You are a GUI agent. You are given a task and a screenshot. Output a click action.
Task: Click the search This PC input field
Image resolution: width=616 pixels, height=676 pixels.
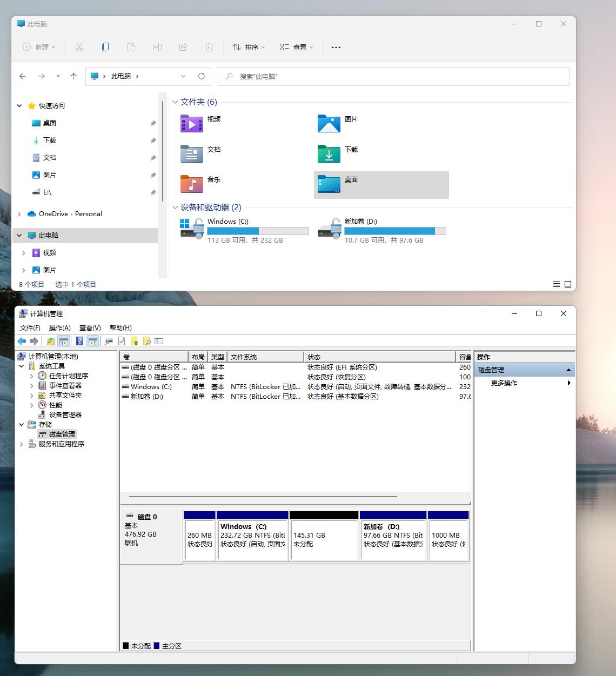click(393, 76)
